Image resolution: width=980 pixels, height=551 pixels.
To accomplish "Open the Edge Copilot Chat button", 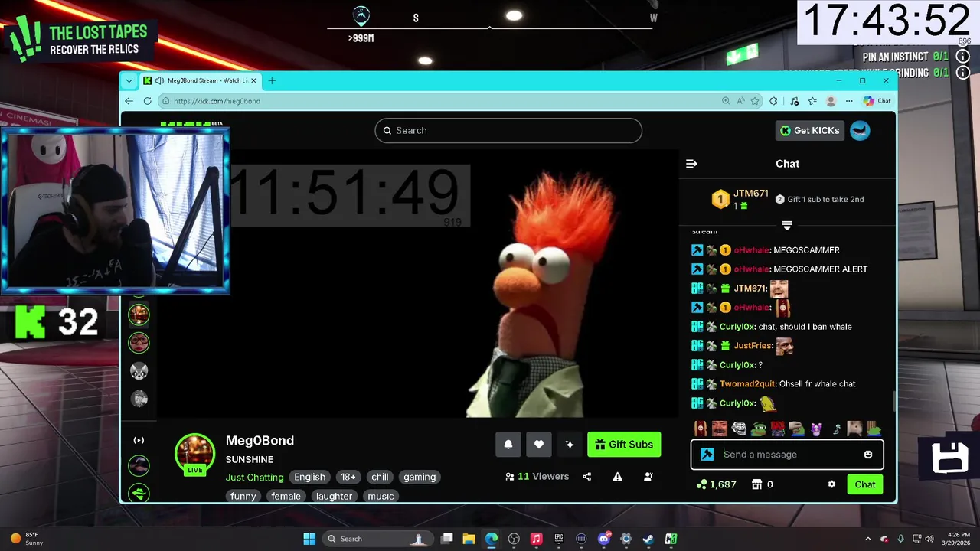I will click(x=877, y=101).
